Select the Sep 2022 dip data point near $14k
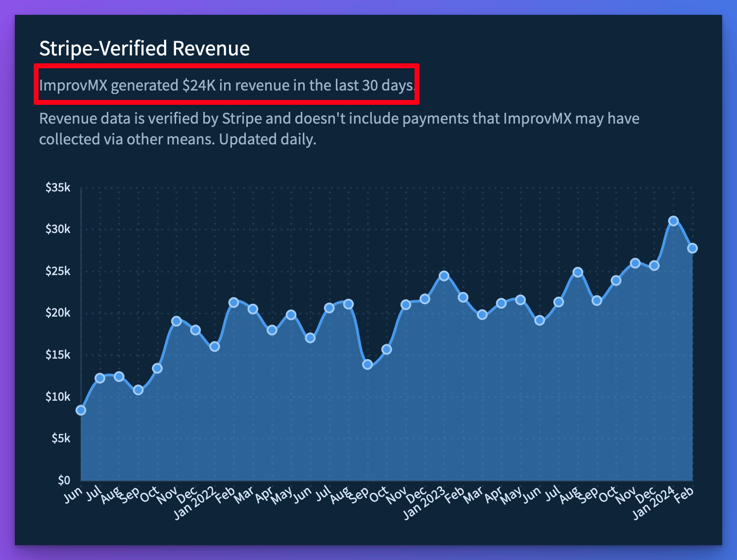737x560 pixels. point(368,365)
